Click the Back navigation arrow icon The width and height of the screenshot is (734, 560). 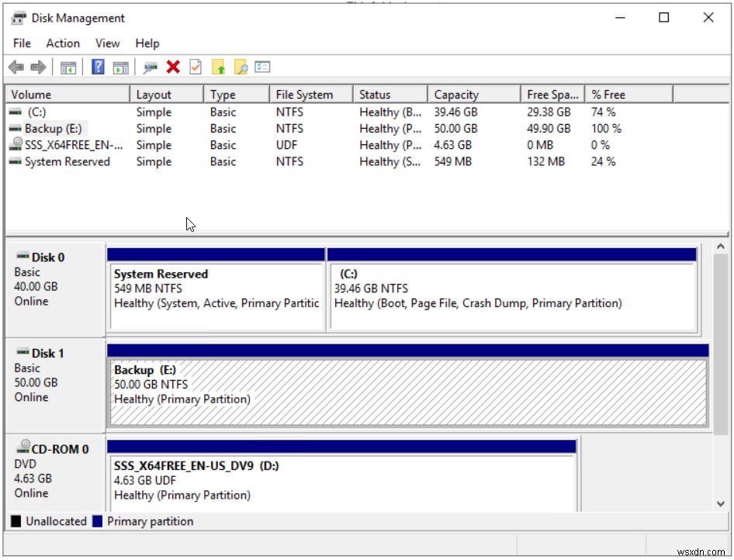tap(16, 67)
